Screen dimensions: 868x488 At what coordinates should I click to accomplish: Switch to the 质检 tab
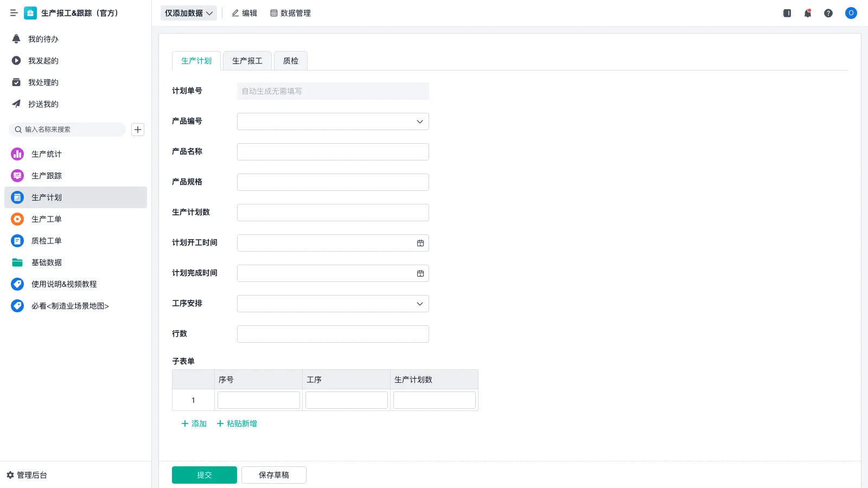pos(290,60)
